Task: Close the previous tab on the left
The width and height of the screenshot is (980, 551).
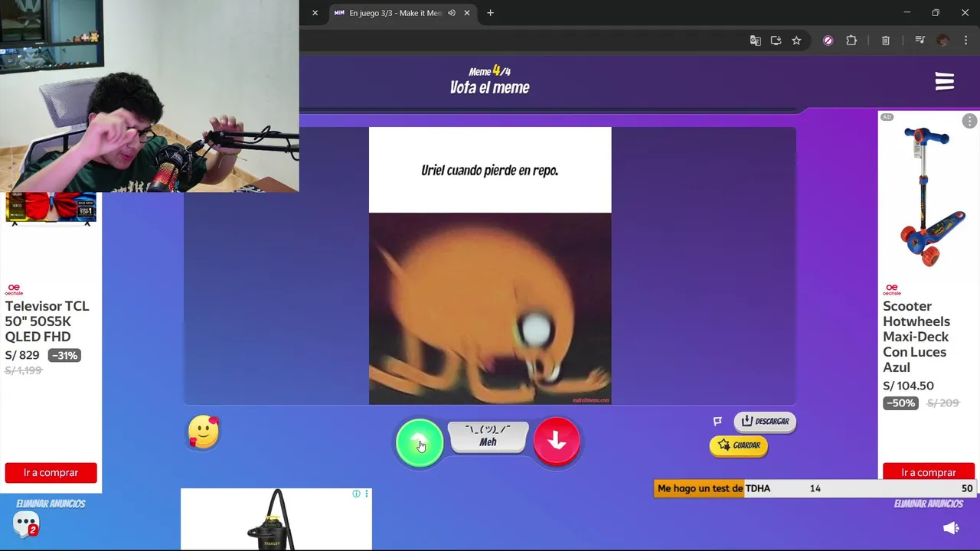Action: (315, 13)
